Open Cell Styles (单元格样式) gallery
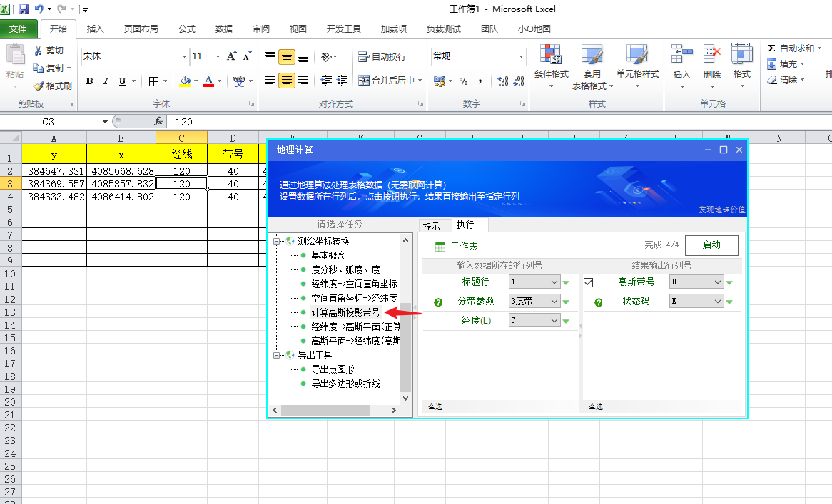 point(637,66)
